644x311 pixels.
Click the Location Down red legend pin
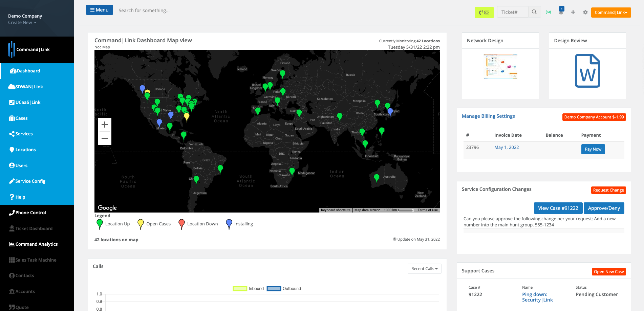pos(181,224)
